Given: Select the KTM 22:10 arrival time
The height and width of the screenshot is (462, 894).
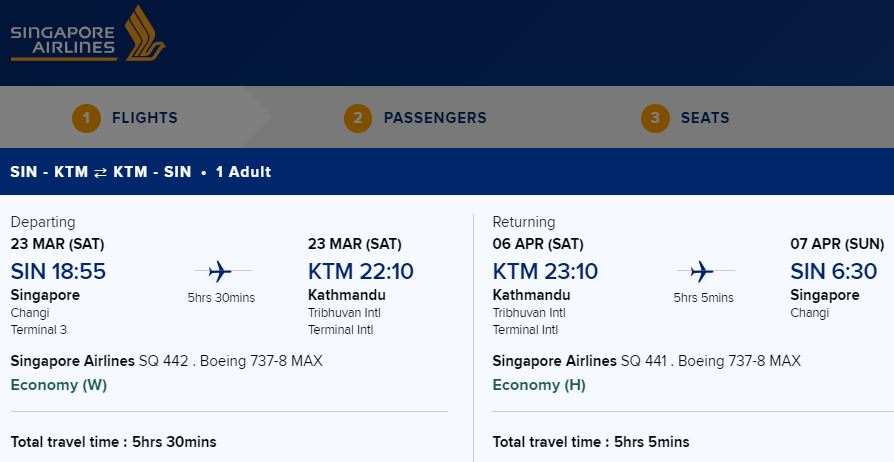Looking at the screenshot, I should coord(360,271).
